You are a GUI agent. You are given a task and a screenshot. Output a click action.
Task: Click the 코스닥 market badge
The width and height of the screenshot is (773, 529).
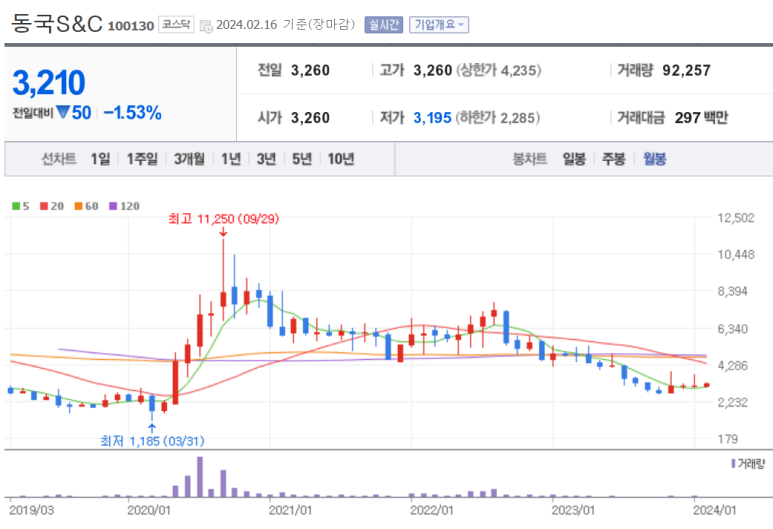(x=176, y=25)
